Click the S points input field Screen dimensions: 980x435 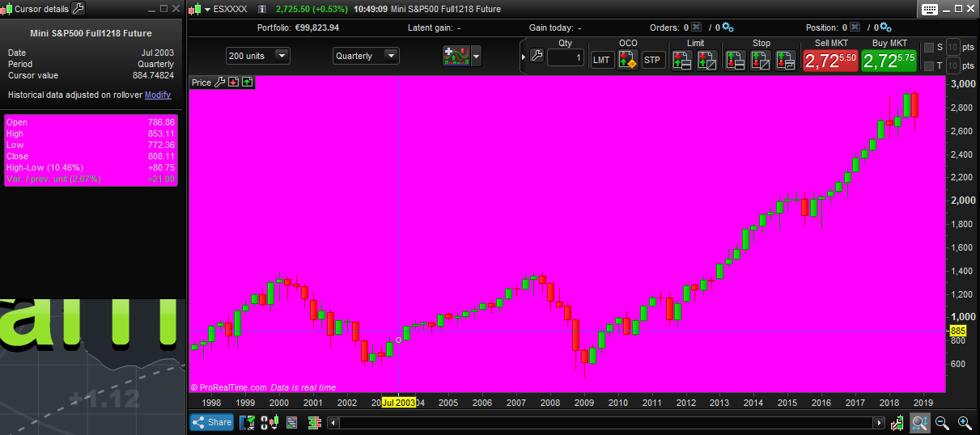pyautogui.click(x=953, y=48)
